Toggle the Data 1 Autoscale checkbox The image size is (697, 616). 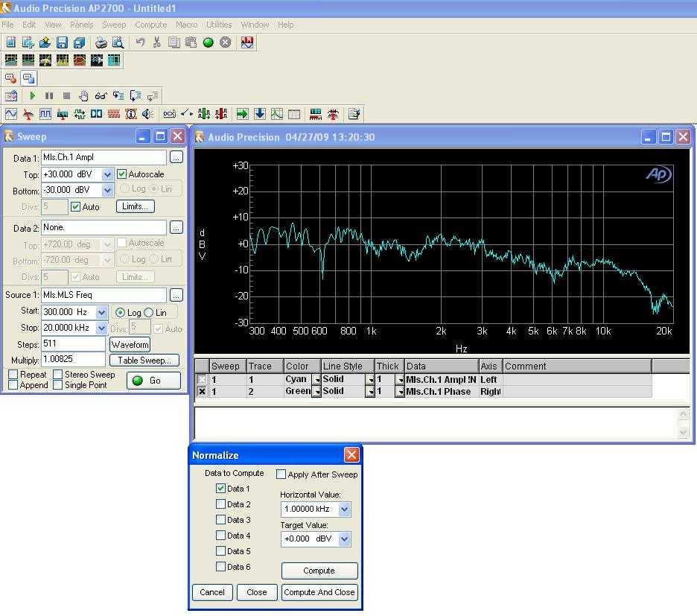[122, 174]
